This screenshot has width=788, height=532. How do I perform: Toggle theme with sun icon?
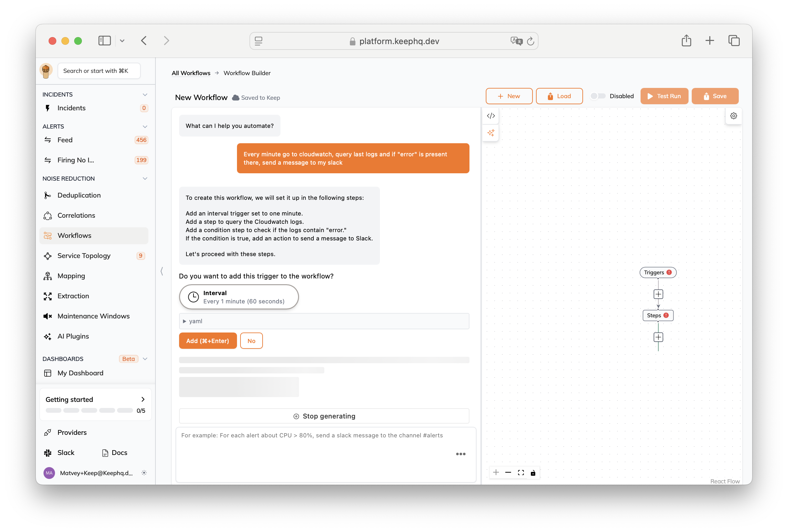click(144, 473)
